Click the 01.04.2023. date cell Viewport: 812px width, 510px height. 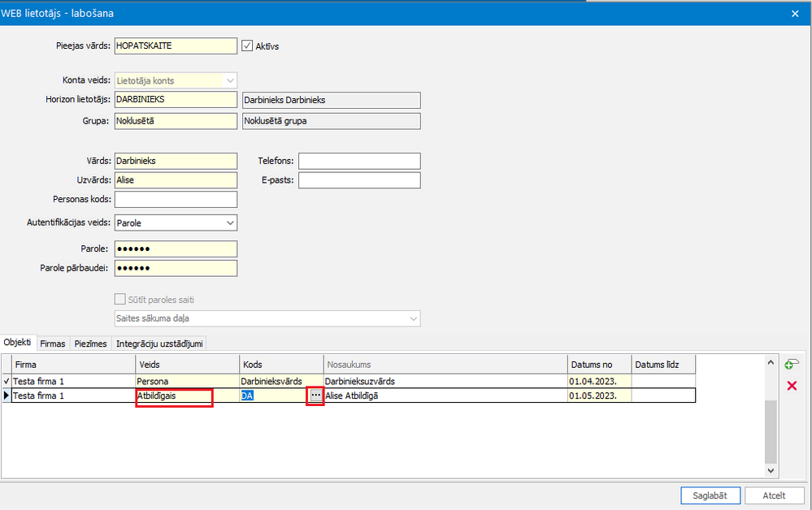pos(600,381)
